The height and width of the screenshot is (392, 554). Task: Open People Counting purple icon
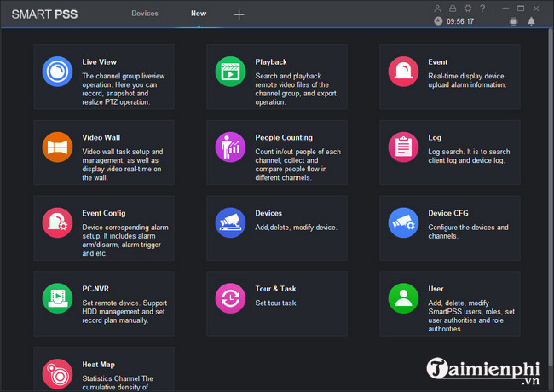[230, 147]
